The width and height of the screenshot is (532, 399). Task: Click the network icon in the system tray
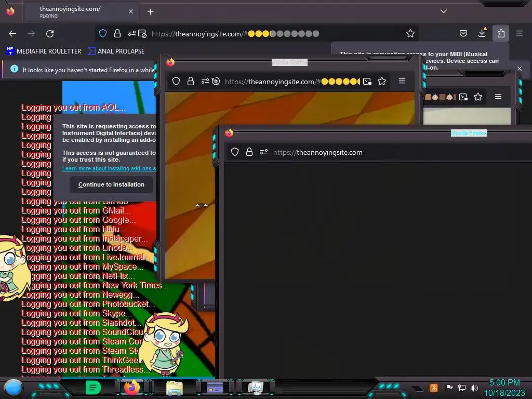click(462, 388)
